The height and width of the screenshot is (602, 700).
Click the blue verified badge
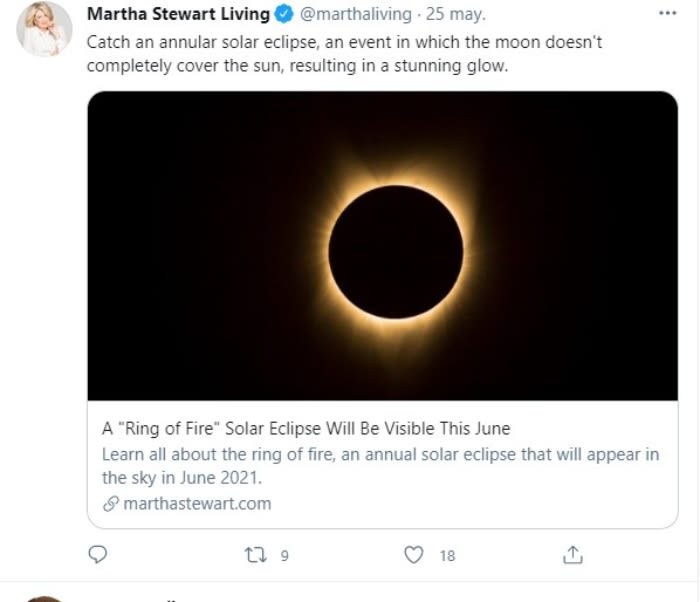tap(284, 15)
